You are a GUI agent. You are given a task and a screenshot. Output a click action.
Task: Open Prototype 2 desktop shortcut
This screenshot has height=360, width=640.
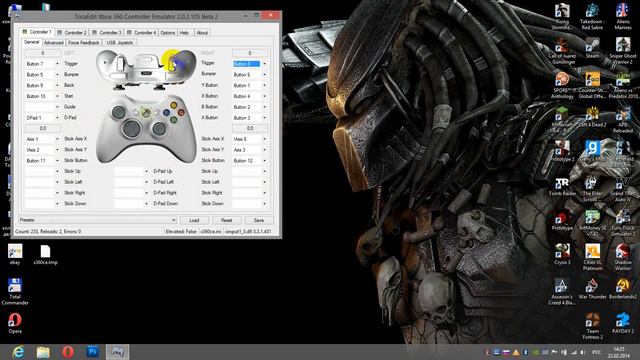point(562,151)
